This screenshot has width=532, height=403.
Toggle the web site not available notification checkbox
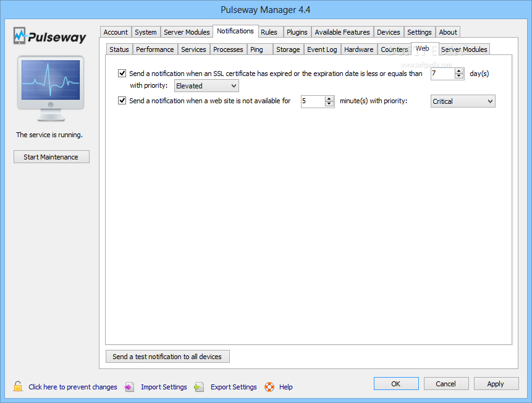pyautogui.click(x=122, y=101)
